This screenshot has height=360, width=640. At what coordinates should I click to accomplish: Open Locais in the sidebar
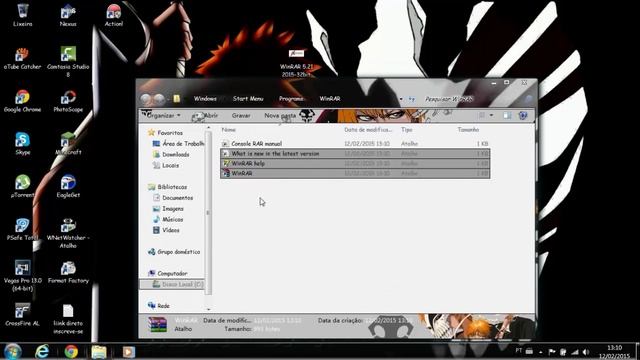coord(166,165)
